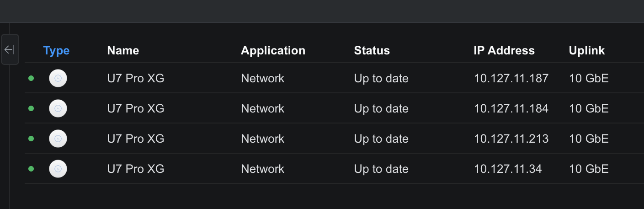Collapse the side panel arrow button

coord(10,49)
